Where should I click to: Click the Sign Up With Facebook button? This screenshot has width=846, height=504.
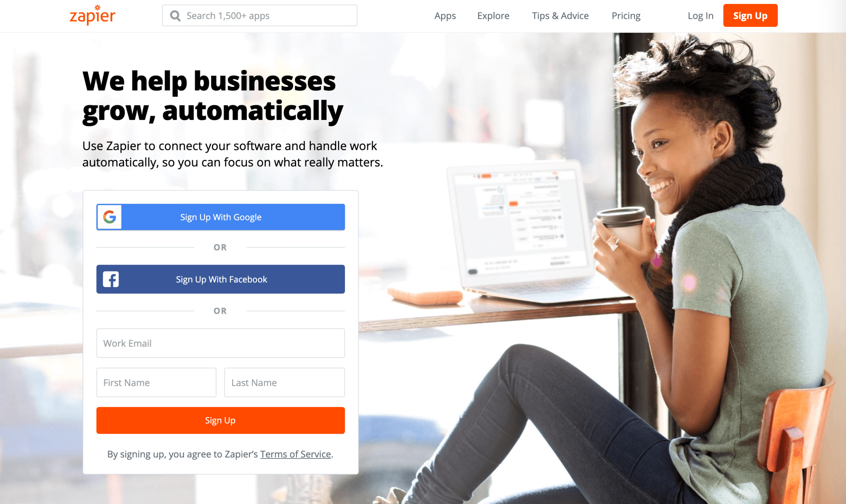[x=221, y=279]
